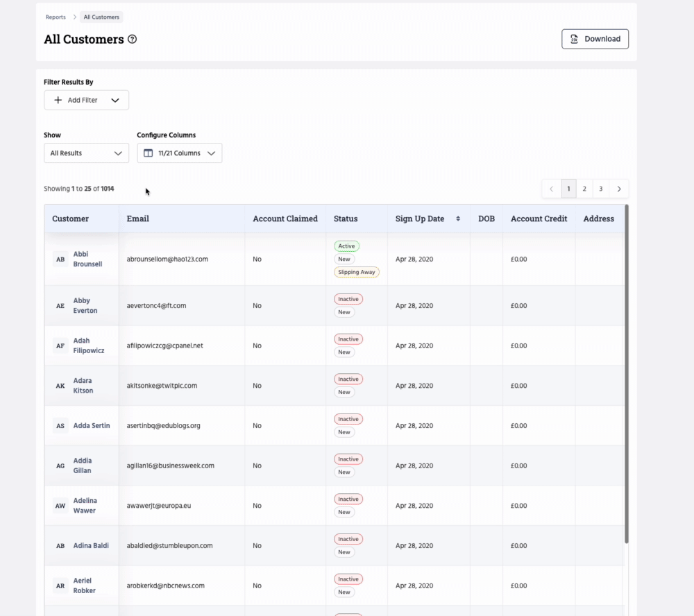This screenshot has height=616, width=694.
Task: Open Adda Sertin customer record
Action: 92,425
